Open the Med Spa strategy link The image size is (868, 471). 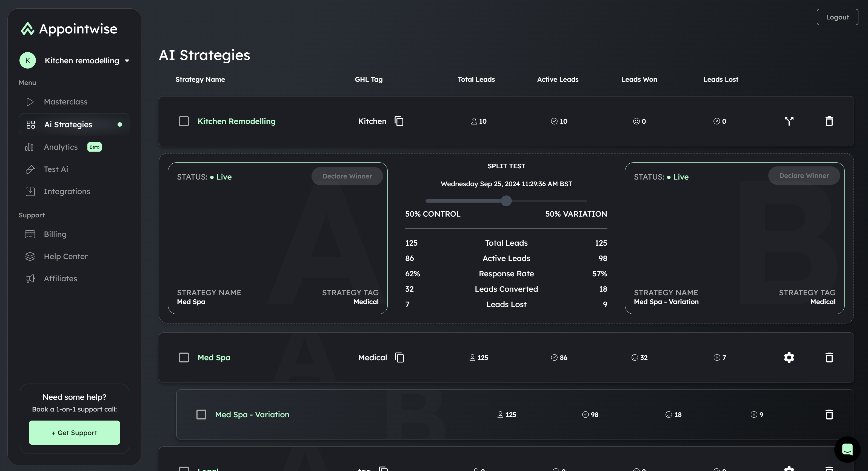pyautogui.click(x=214, y=357)
